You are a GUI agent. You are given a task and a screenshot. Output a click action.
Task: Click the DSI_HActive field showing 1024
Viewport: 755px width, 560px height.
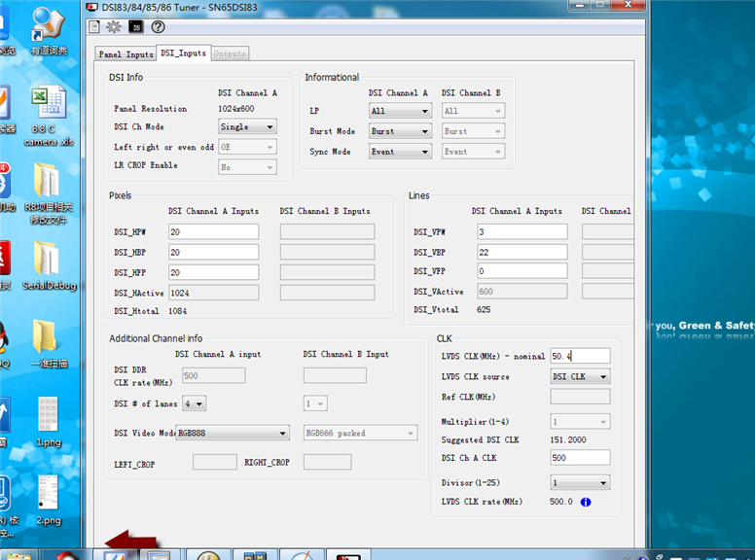pos(214,293)
